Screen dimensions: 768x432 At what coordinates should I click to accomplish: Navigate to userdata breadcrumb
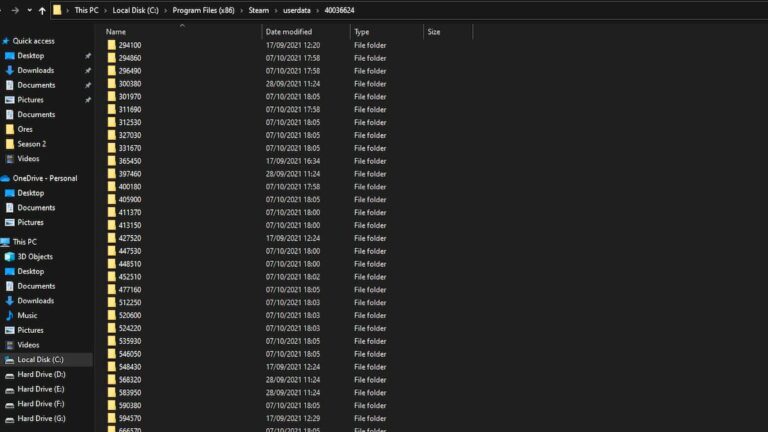click(297, 10)
